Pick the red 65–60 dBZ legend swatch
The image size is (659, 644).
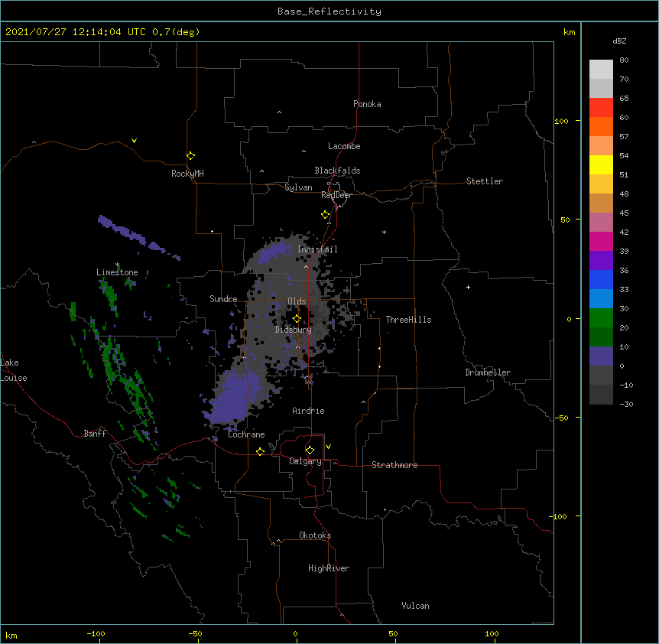coord(601,108)
